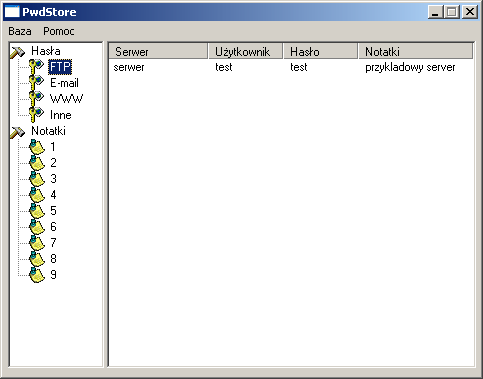Click the sticky note icon for note 5
Image resolution: width=483 pixels, height=379 pixels.
[x=37, y=211]
